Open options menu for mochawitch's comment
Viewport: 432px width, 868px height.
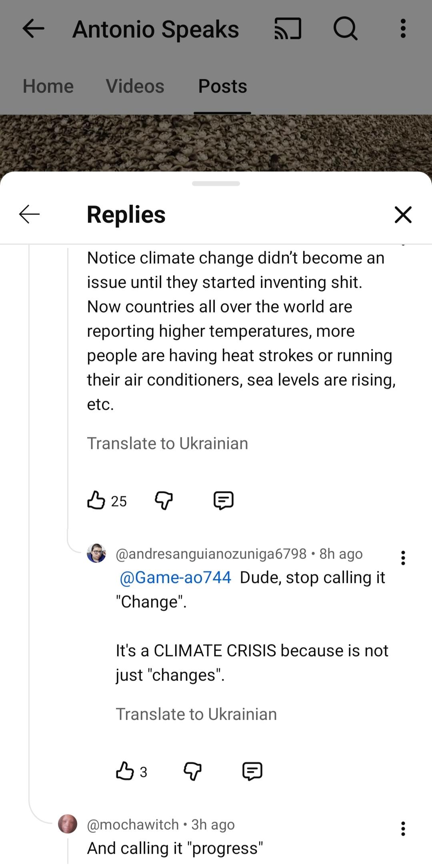tap(403, 829)
